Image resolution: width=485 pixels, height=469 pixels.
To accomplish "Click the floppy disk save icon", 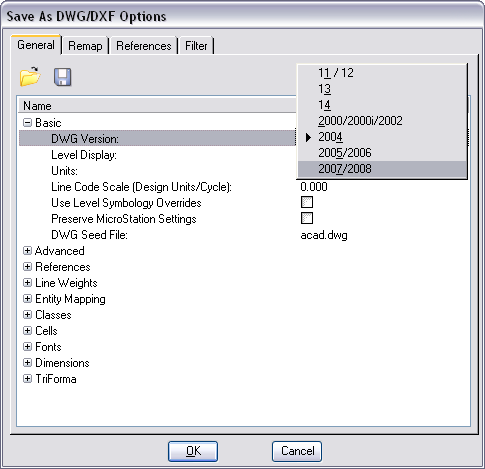I will tap(62, 77).
